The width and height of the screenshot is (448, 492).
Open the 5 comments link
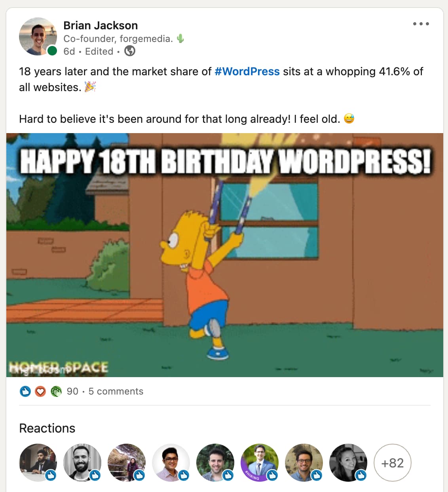[x=116, y=391]
